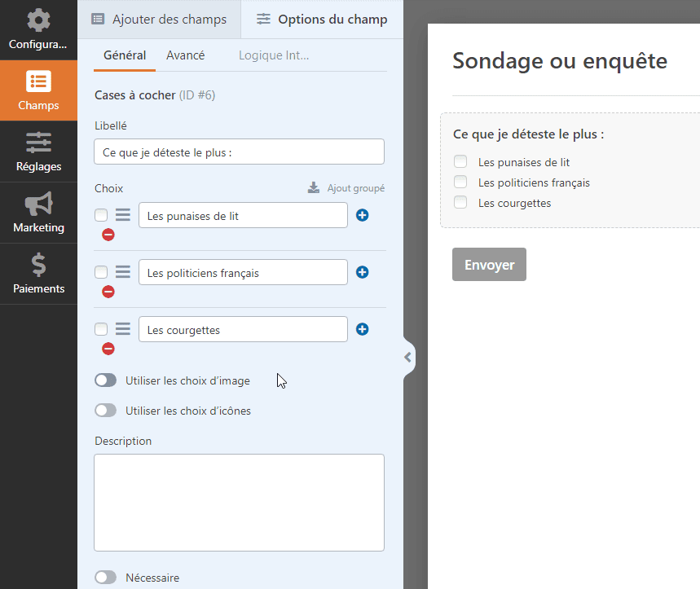Image resolution: width=700 pixels, height=589 pixels.
Task: Open the Réglages sliders section
Action: 38,152
